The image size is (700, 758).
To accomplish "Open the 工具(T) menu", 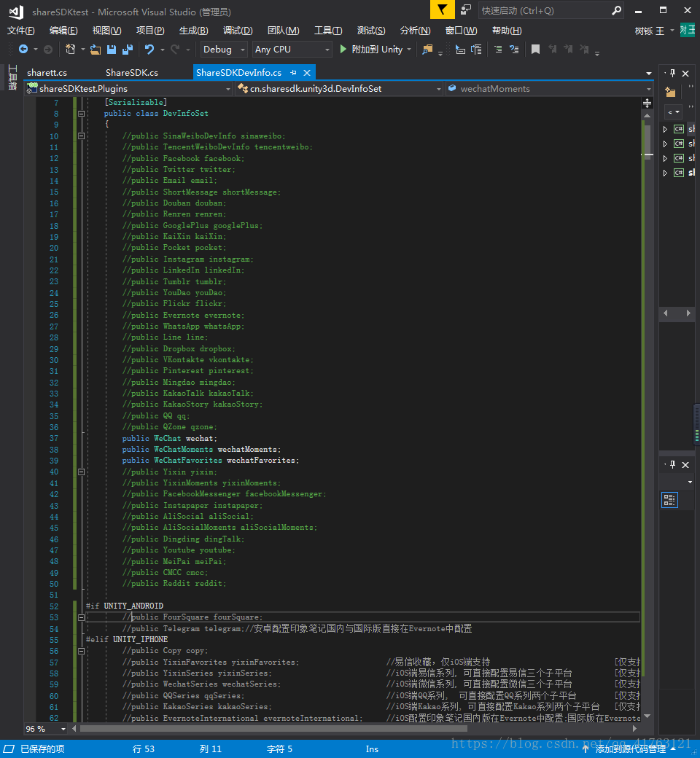I will pos(328,31).
